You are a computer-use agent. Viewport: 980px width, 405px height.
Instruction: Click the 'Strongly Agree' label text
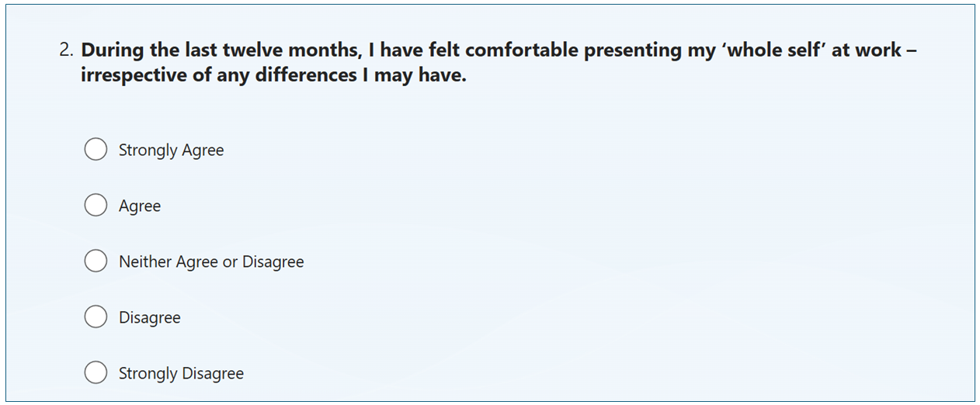[171, 151]
